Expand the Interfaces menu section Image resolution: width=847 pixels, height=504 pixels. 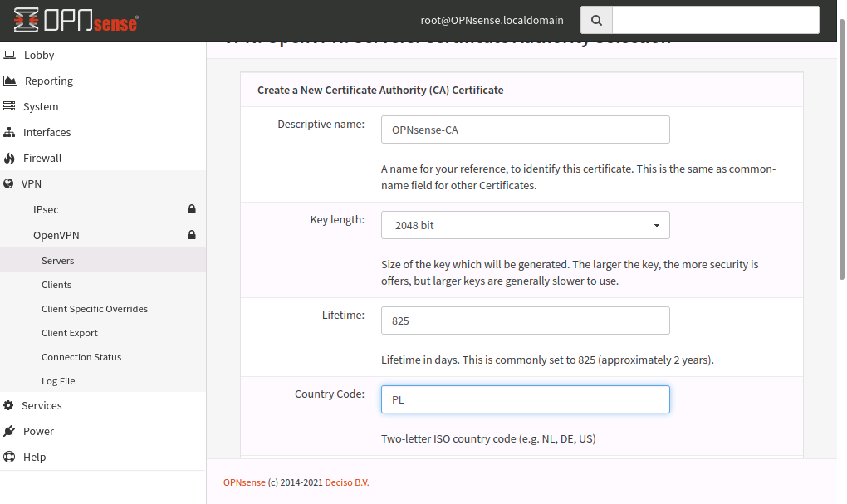pos(47,133)
